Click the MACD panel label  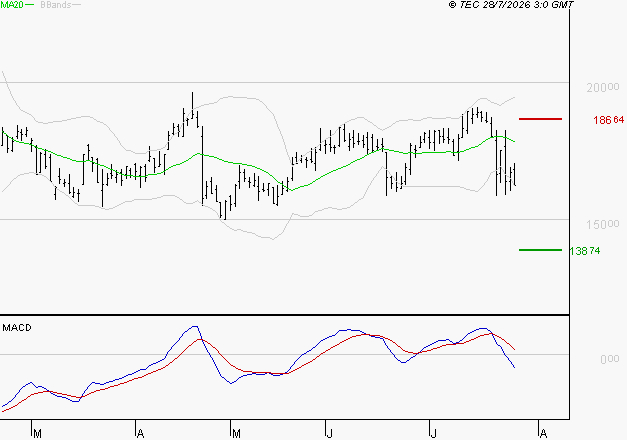(x=17, y=328)
